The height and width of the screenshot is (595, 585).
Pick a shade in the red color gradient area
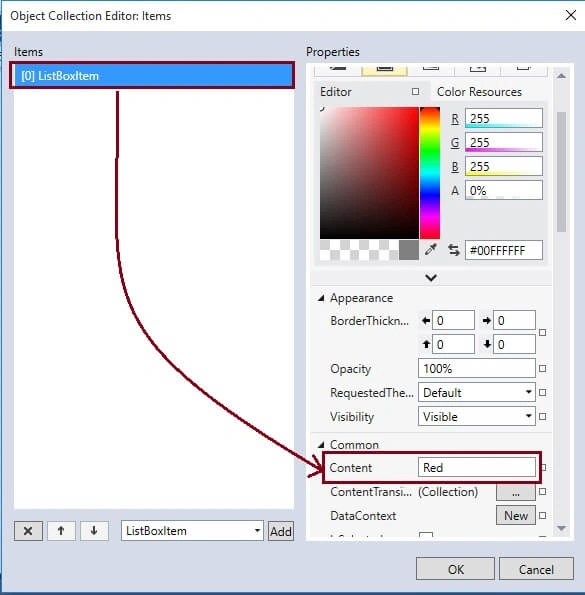coord(369,173)
